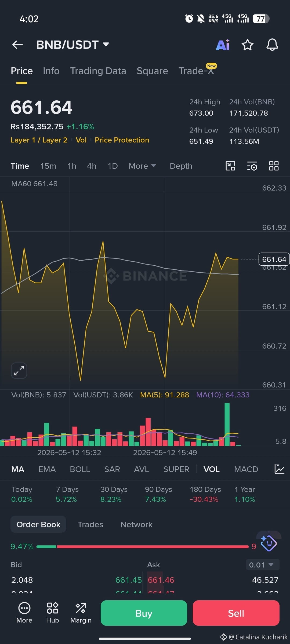
Task: Toggle the EMA indicator
Action: pyautogui.click(x=47, y=469)
